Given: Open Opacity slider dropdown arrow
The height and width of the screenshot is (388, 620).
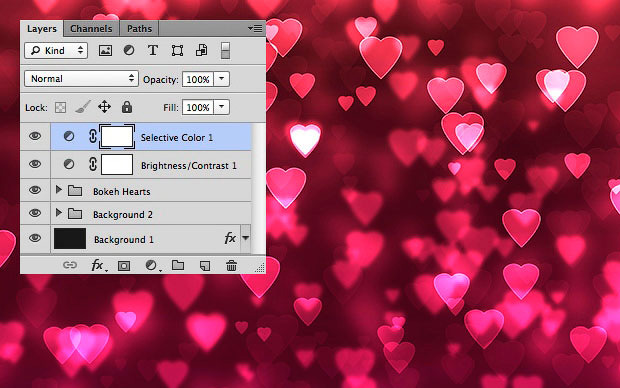Looking at the screenshot, I should (221, 79).
